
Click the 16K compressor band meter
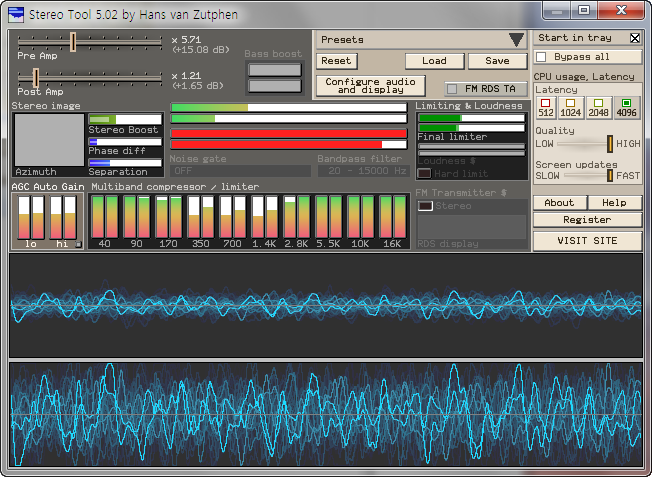(x=393, y=217)
